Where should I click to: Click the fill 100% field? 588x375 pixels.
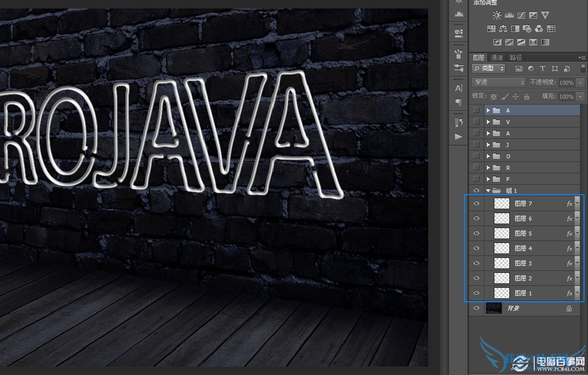(x=567, y=97)
